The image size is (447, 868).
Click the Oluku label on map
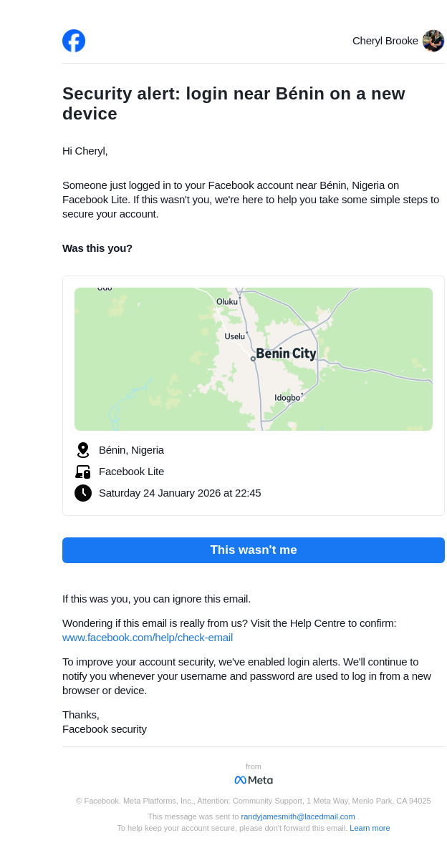pyautogui.click(x=227, y=302)
